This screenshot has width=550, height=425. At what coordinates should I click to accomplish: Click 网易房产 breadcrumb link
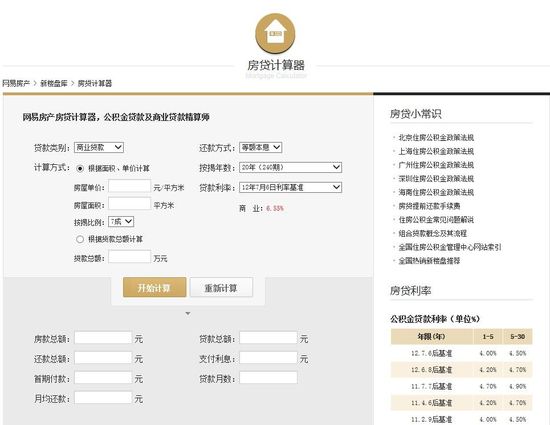pyautogui.click(x=16, y=83)
